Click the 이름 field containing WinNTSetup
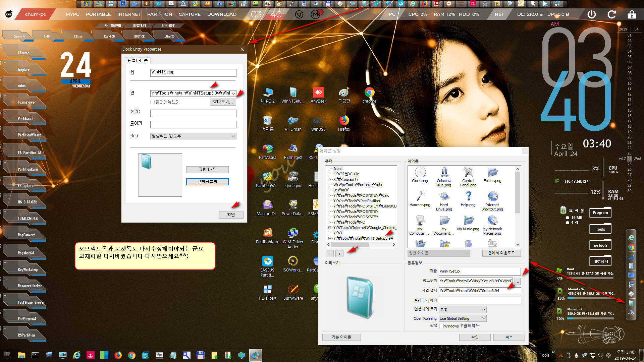Screen dimensions: 644x362 pyautogui.click(x=480, y=271)
